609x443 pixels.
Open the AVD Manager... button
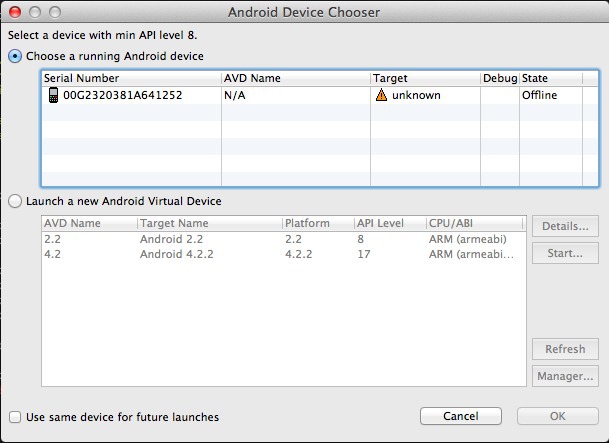click(x=565, y=377)
